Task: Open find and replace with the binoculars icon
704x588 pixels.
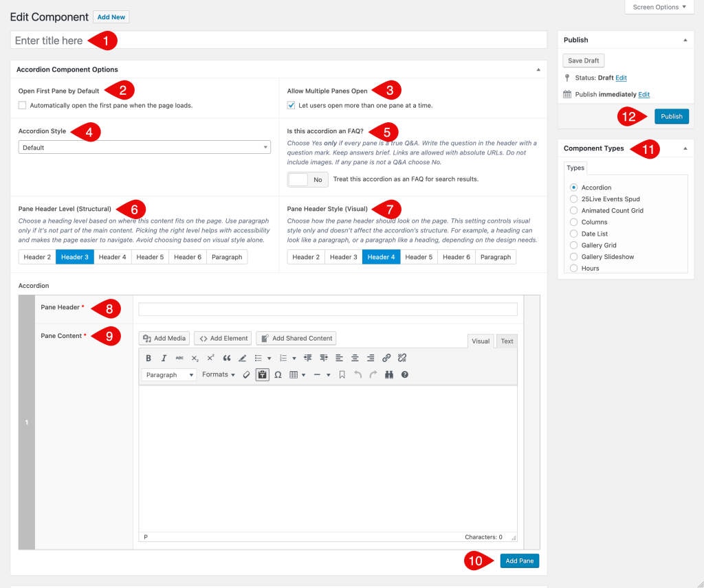Action: coord(389,374)
